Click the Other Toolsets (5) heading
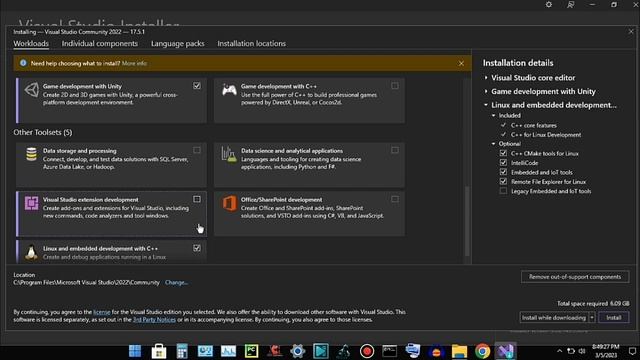This screenshot has height=360, width=640. (42, 132)
